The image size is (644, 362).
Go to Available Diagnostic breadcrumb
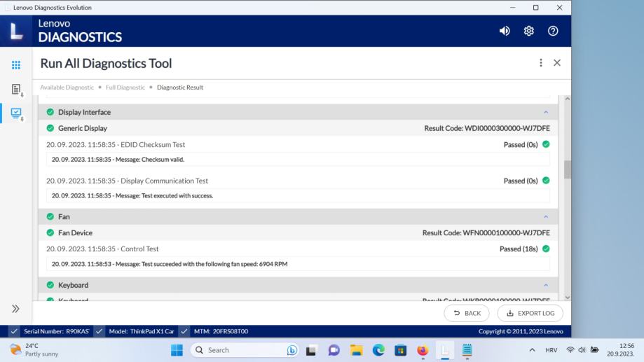pos(67,87)
